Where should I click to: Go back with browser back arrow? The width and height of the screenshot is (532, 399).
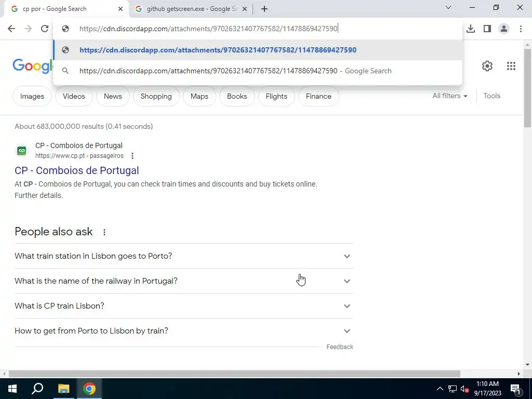(x=11, y=29)
